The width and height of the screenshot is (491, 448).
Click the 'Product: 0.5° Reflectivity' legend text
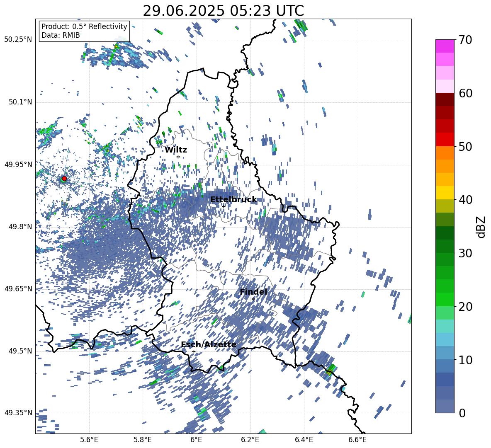point(84,26)
